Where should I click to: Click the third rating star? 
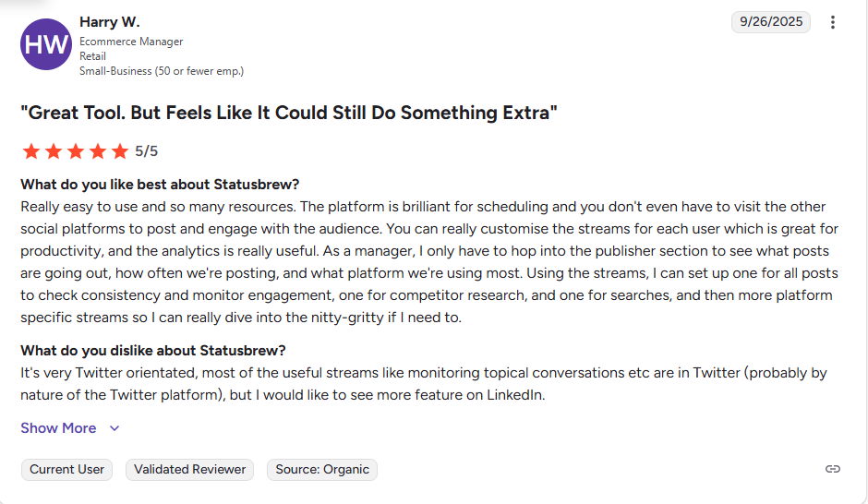(x=75, y=151)
